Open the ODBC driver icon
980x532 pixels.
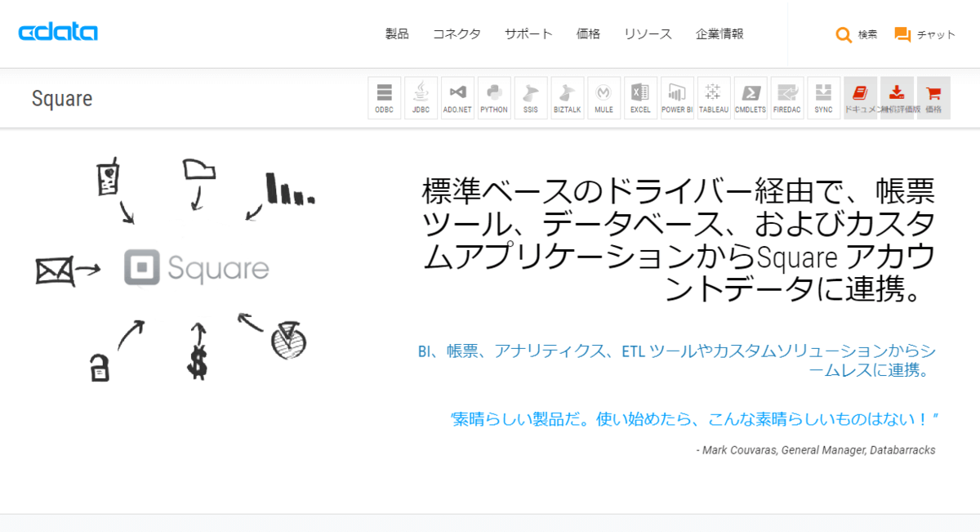[385, 98]
